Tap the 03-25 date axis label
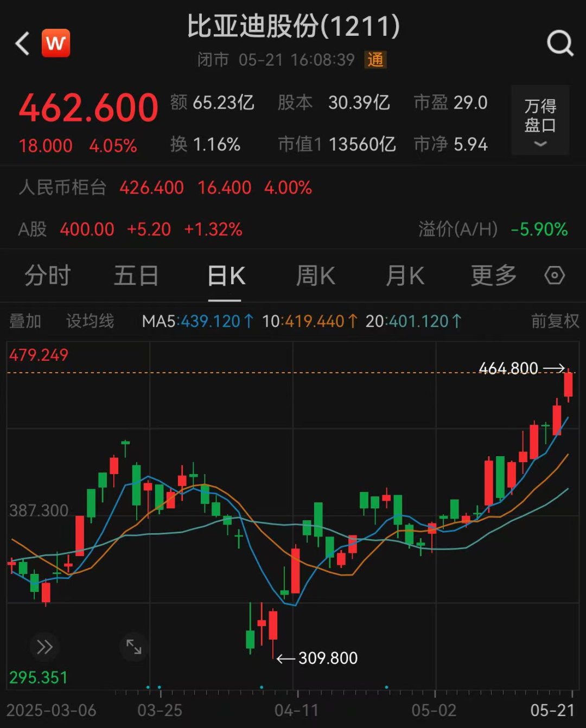This screenshot has width=586, height=728. [x=160, y=711]
